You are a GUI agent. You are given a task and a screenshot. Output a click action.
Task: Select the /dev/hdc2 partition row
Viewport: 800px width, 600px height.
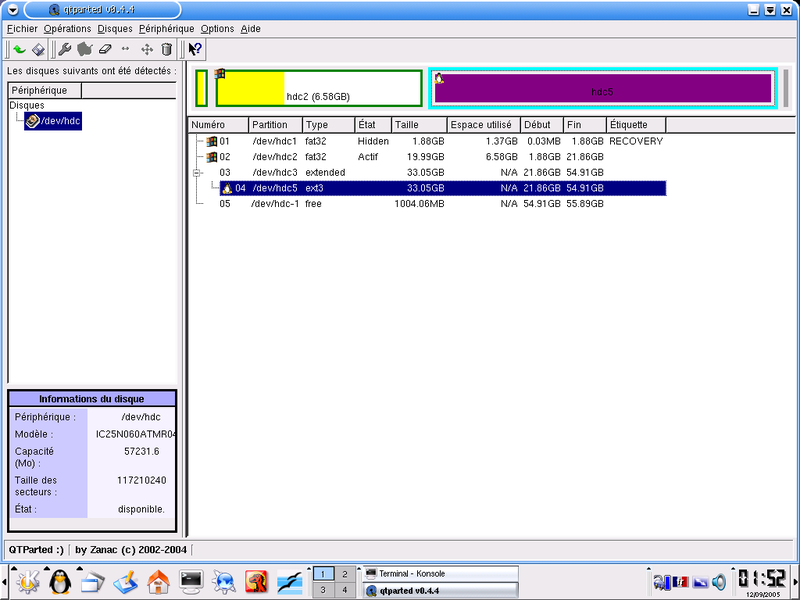(x=428, y=157)
